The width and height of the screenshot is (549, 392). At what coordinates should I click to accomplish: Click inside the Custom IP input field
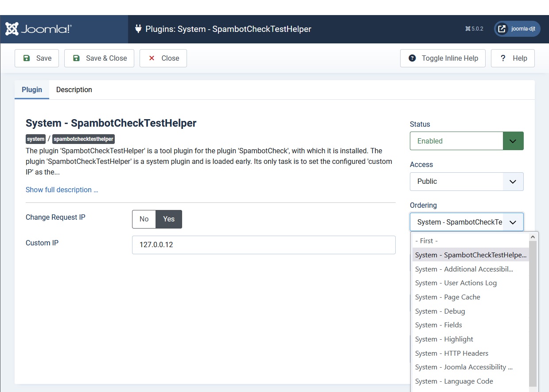point(264,245)
